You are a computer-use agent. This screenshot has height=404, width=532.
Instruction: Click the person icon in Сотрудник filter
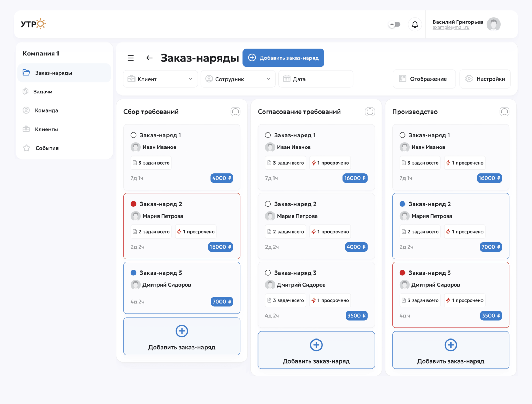coord(209,79)
